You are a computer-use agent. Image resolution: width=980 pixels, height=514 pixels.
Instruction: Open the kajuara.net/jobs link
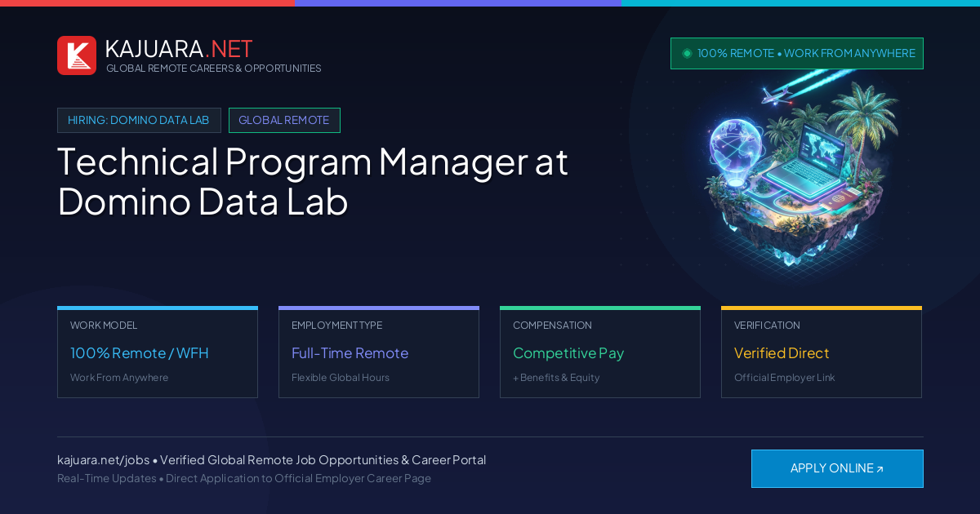pos(103,460)
